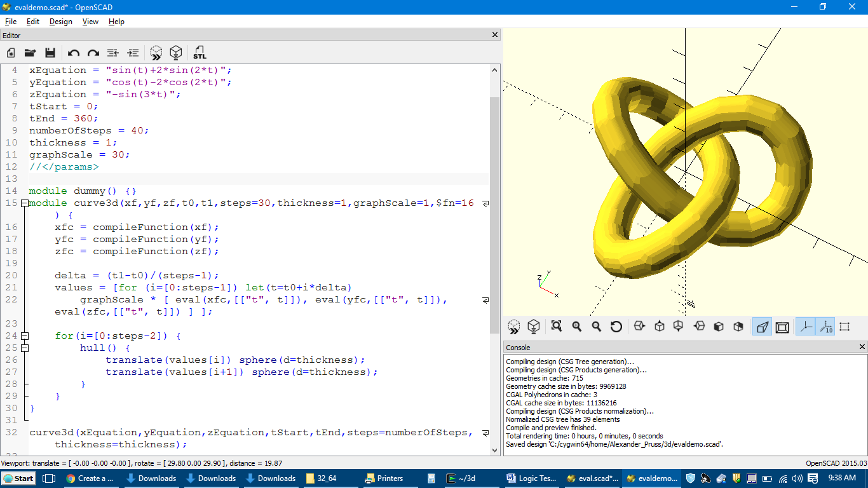868x488 pixels.
Task: Click the Redo arrow in editor toolbar
Action: (x=93, y=53)
